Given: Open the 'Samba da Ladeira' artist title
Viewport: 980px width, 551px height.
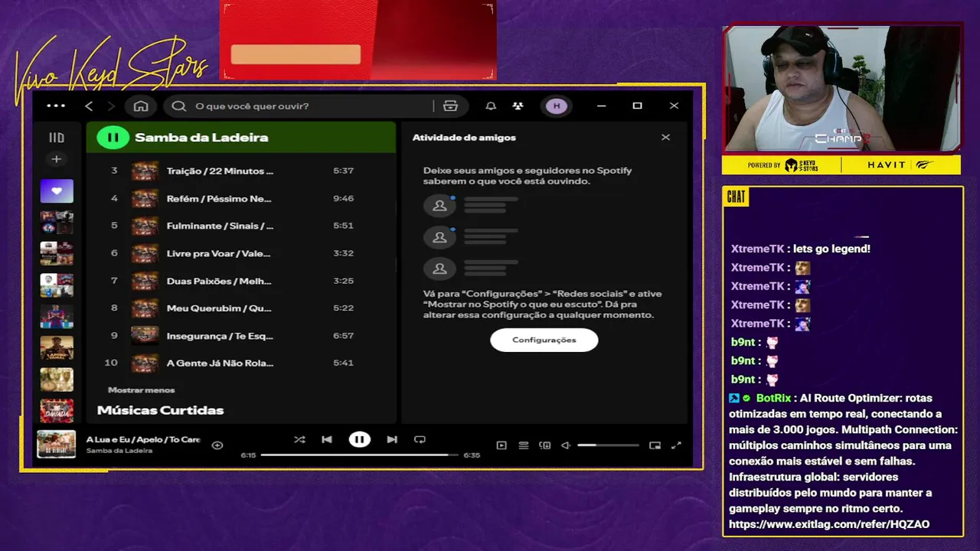Looking at the screenshot, I should [201, 138].
